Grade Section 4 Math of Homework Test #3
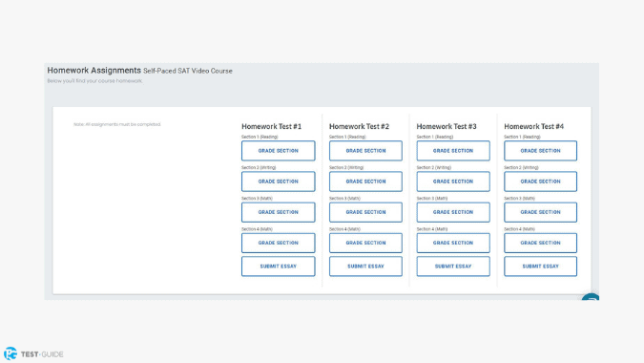This screenshot has height=363, width=644. [x=453, y=243]
